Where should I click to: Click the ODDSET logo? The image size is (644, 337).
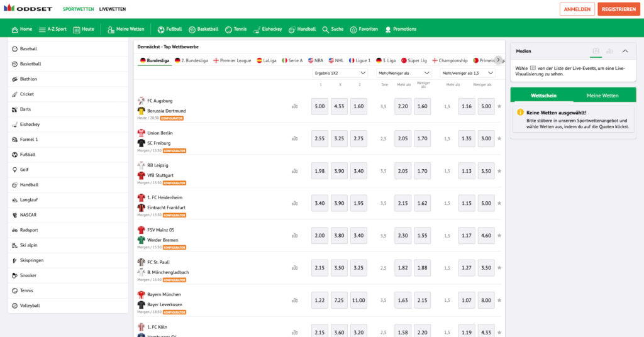pyautogui.click(x=28, y=8)
